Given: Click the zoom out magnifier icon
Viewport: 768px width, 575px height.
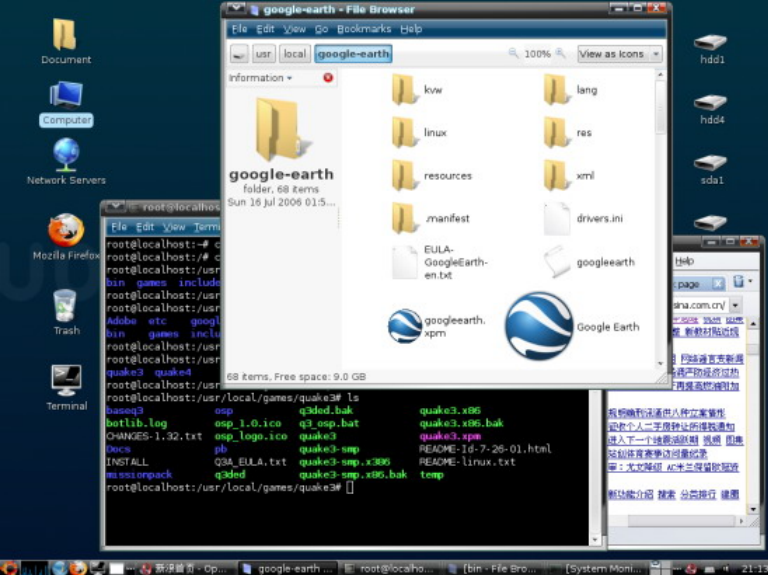Looking at the screenshot, I should 513,53.
